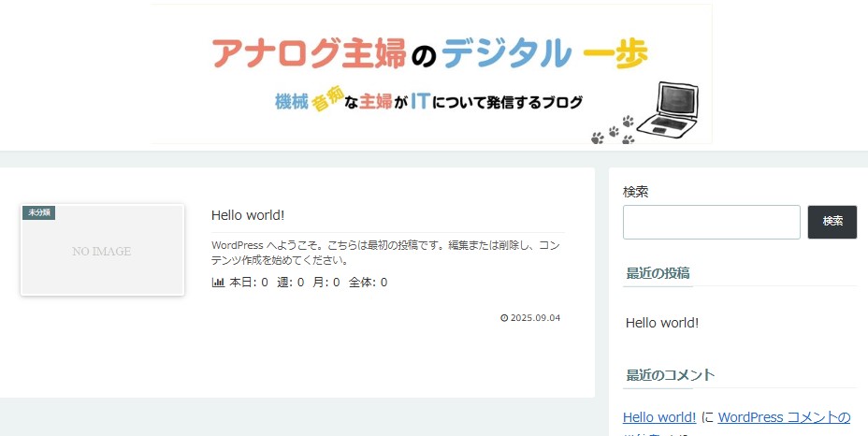Click the bar chart view-count icon
868x436 pixels.
point(218,283)
